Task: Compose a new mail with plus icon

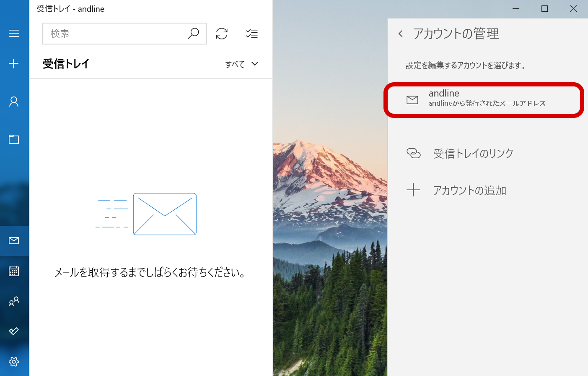Action: tap(14, 64)
